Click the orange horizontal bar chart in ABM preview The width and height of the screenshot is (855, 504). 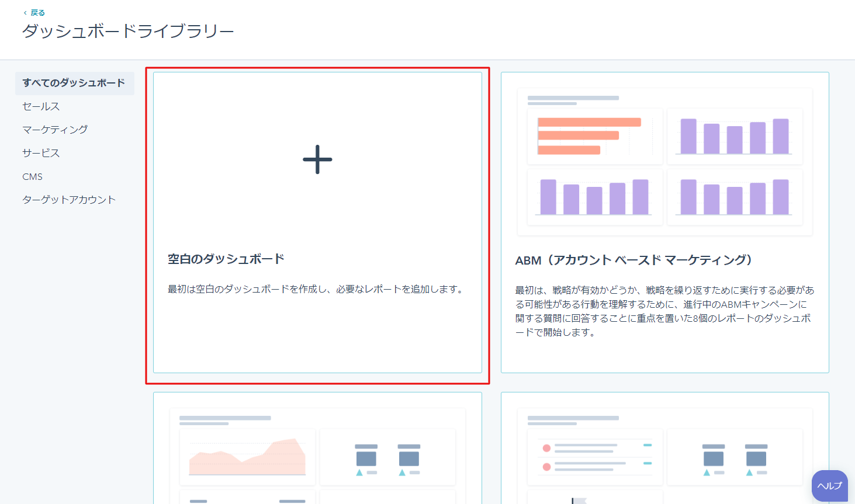point(594,136)
